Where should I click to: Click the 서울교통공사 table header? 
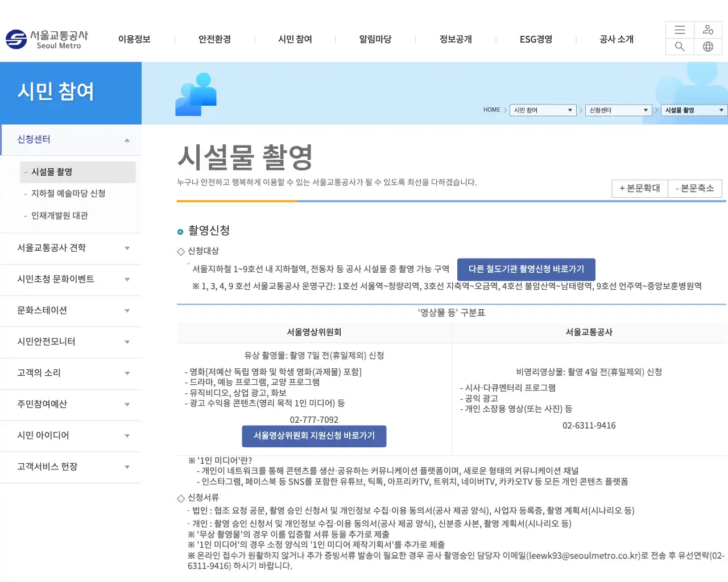[589, 332]
